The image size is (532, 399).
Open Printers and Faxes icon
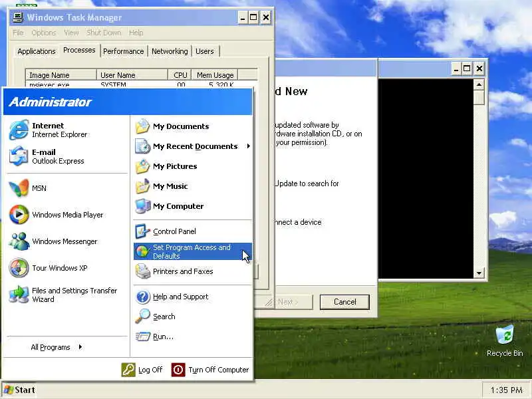click(142, 271)
